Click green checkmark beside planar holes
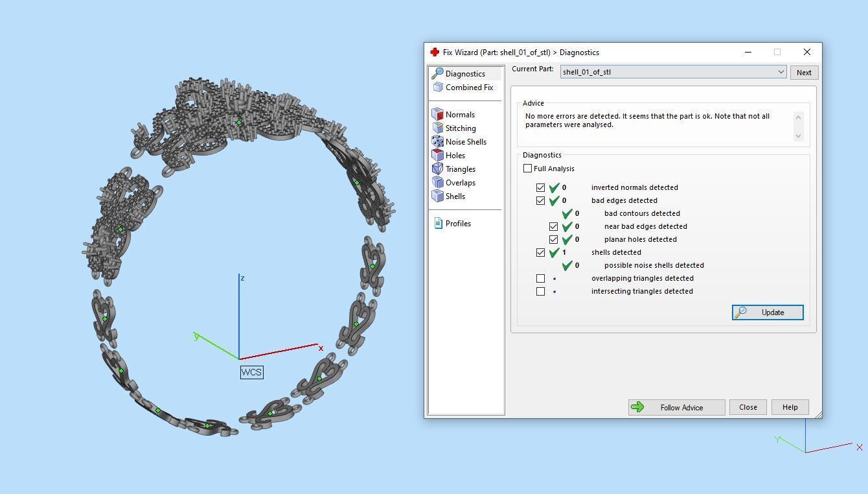This screenshot has height=494, width=868. click(x=567, y=239)
